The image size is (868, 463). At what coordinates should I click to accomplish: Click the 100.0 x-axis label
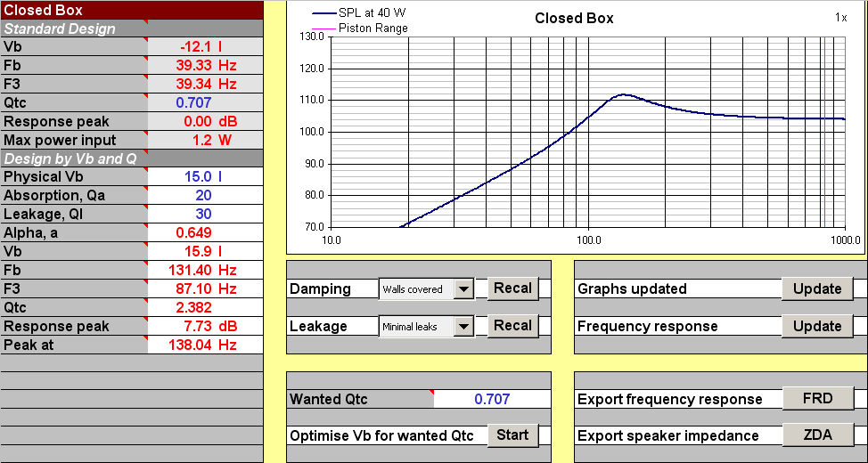click(x=588, y=240)
